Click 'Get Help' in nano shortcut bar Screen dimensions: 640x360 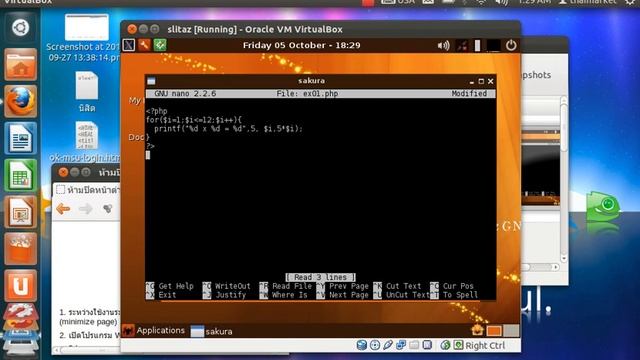coord(176,286)
